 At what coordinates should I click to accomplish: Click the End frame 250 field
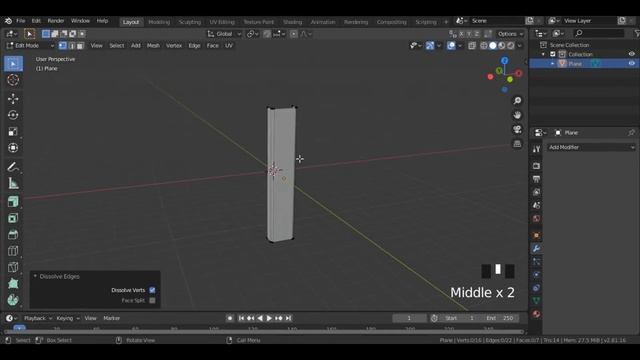click(501, 318)
